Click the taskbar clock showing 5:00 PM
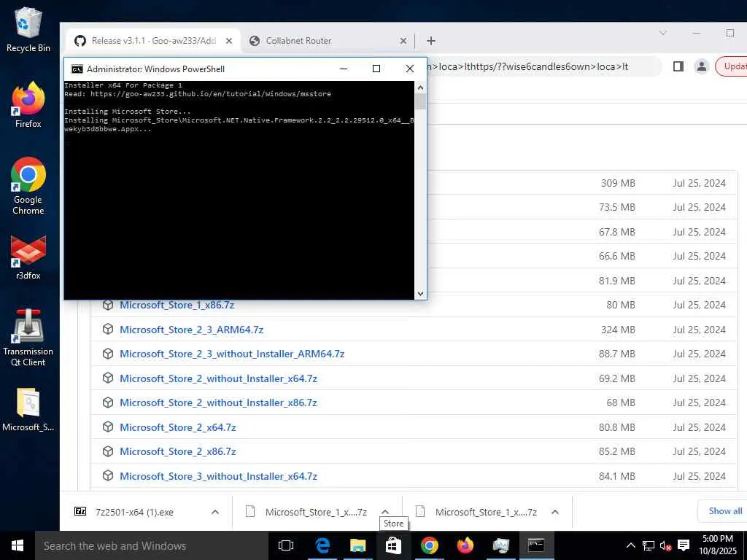Viewport: 747px width, 560px height. click(718, 545)
